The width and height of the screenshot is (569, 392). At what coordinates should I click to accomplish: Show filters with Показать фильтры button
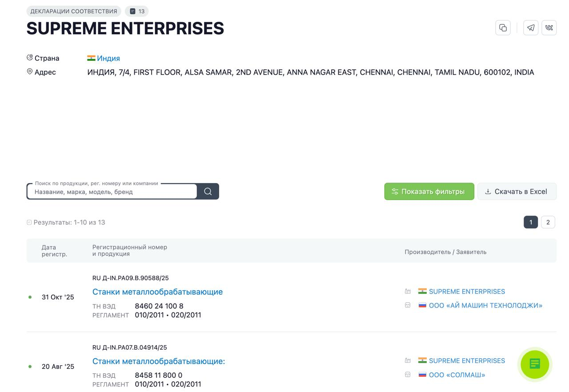pos(429,192)
